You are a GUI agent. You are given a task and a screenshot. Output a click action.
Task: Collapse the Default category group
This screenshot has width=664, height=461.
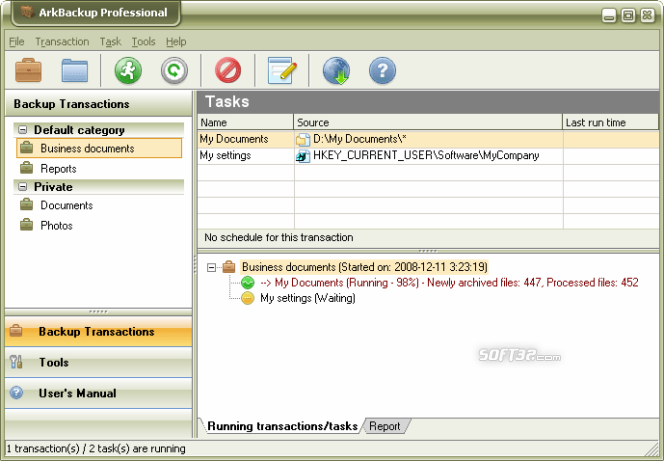point(23,130)
